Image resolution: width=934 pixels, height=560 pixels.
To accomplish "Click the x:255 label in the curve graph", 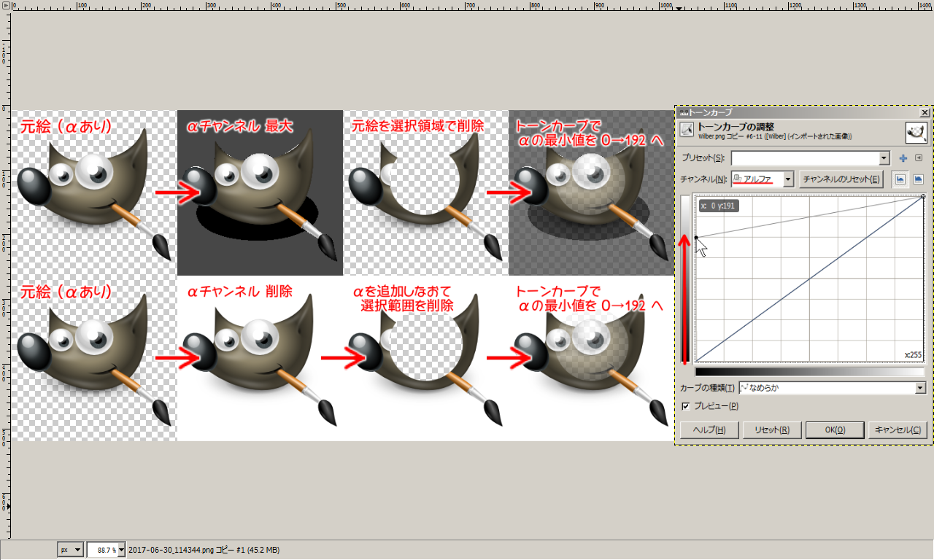I will (914, 354).
